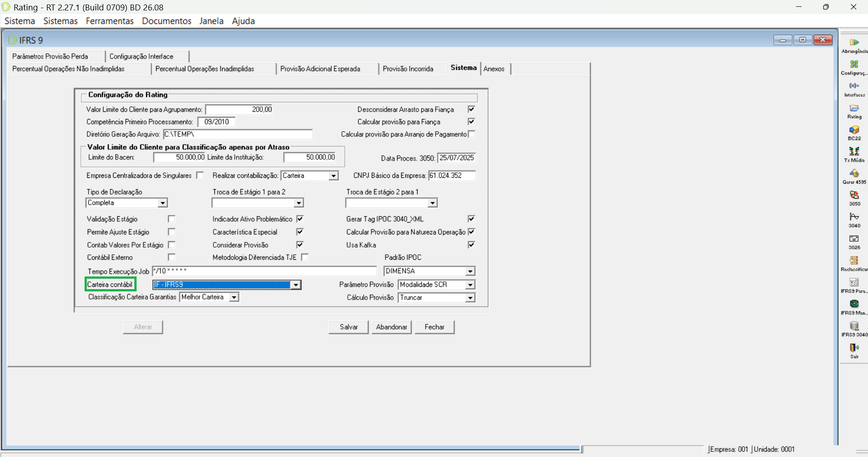The height and width of the screenshot is (457, 868).
Task: Switch to Configuração Interface tab
Action: point(147,56)
